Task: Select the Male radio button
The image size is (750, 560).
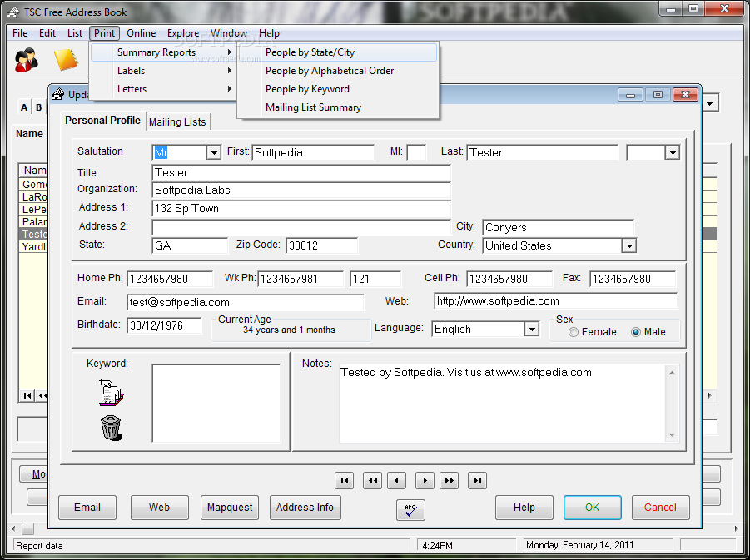Action: pos(636,332)
